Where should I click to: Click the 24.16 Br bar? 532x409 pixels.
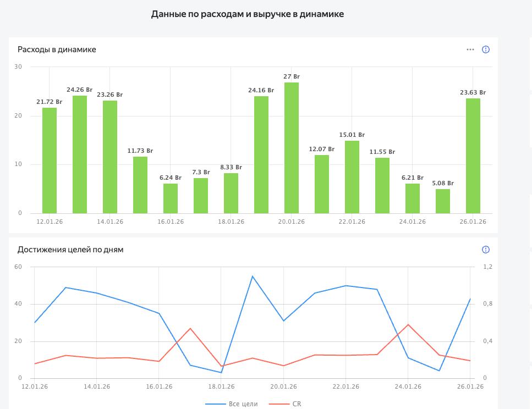[x=261, y=154]
